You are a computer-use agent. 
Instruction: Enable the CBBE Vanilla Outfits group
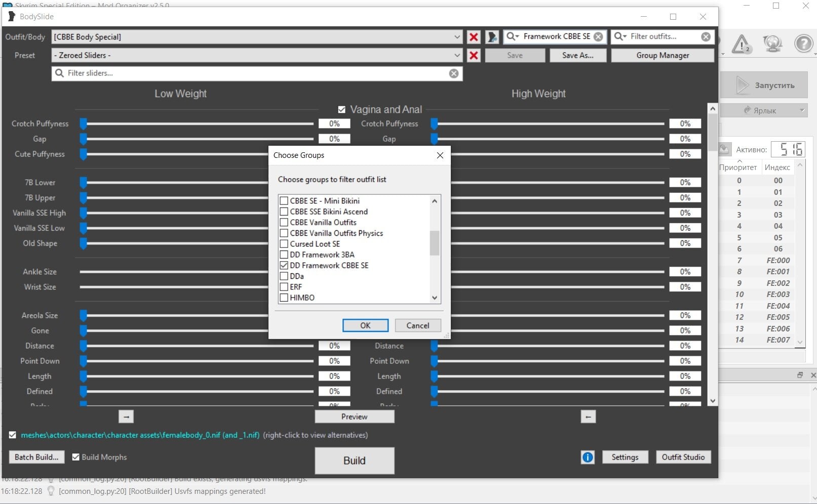pyautogui.click(x=284, y=222)
